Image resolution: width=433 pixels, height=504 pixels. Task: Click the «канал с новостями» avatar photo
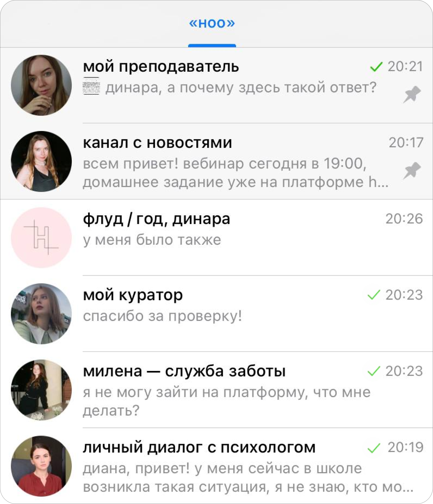coord(41,161)
